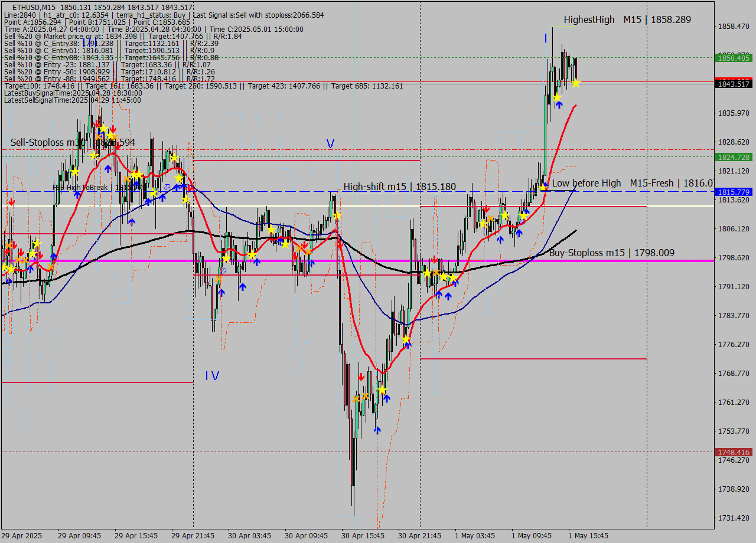Select the High-shift m15 1815.180 label
This screenshot has height=543, width=756.
point(399,187)
